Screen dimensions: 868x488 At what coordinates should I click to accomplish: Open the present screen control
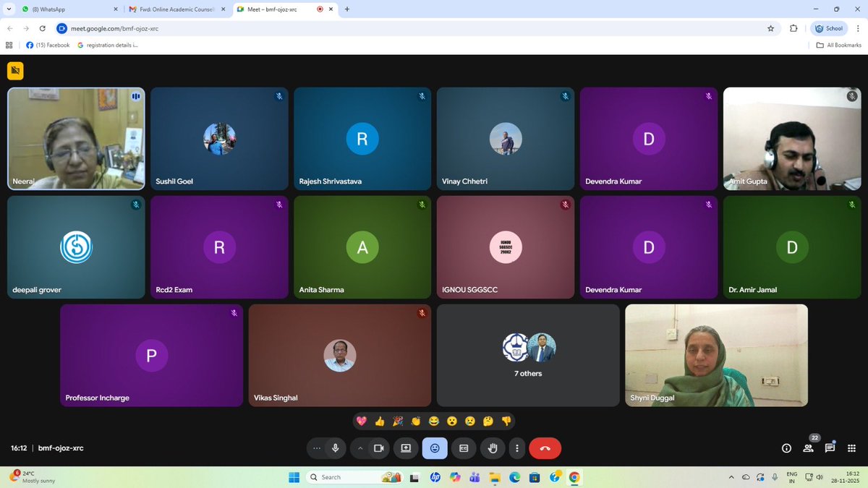(406, 448)
